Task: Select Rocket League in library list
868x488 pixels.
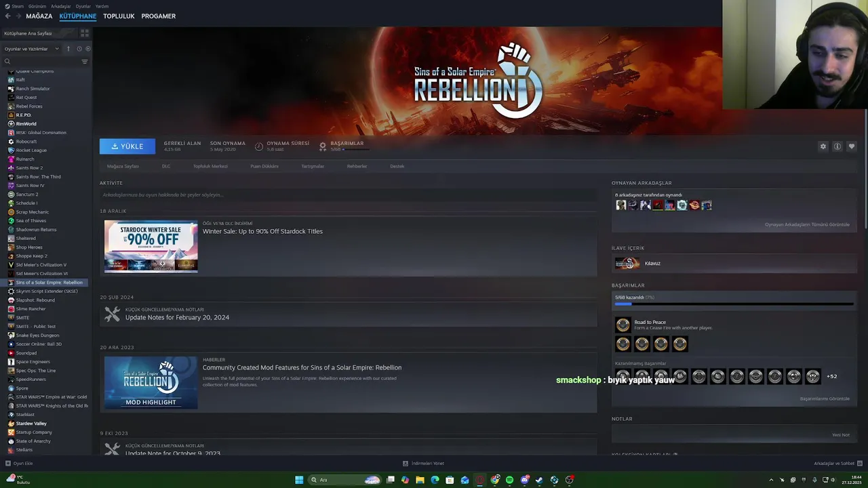Action: pyautogui.click(x=31, y=150)
